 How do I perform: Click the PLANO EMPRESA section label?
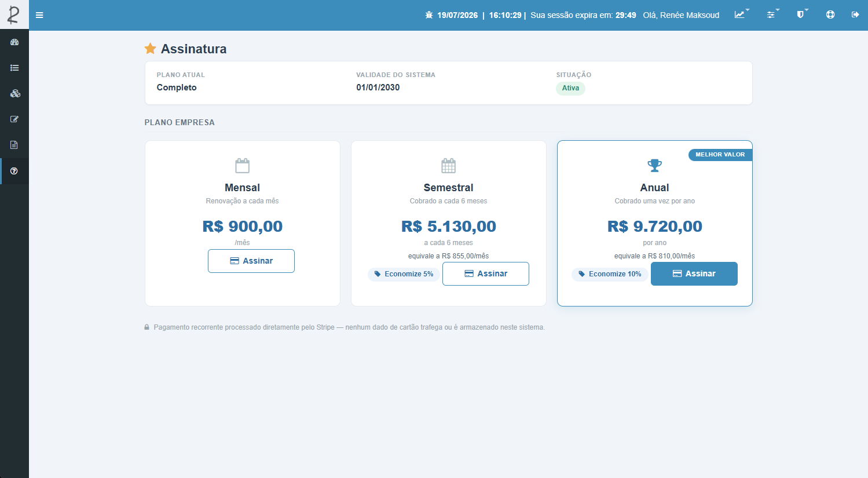pyautogui.click(x=180, y=122)
